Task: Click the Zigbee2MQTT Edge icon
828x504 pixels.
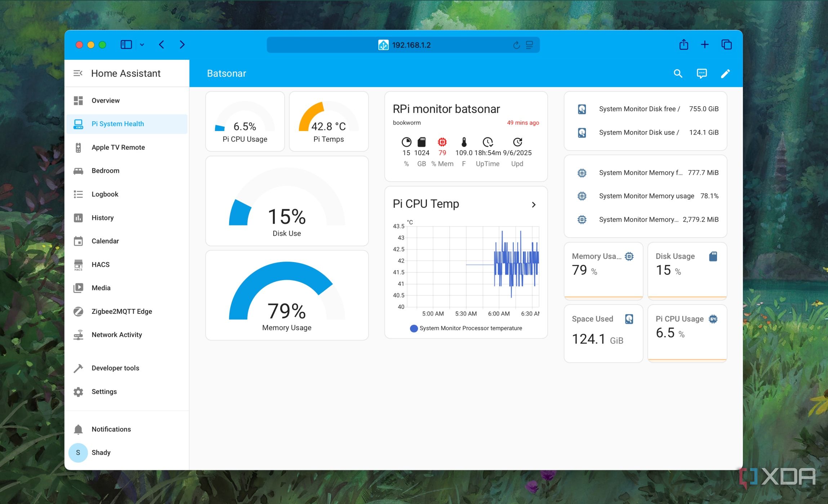Action: (x=78, y=311)
